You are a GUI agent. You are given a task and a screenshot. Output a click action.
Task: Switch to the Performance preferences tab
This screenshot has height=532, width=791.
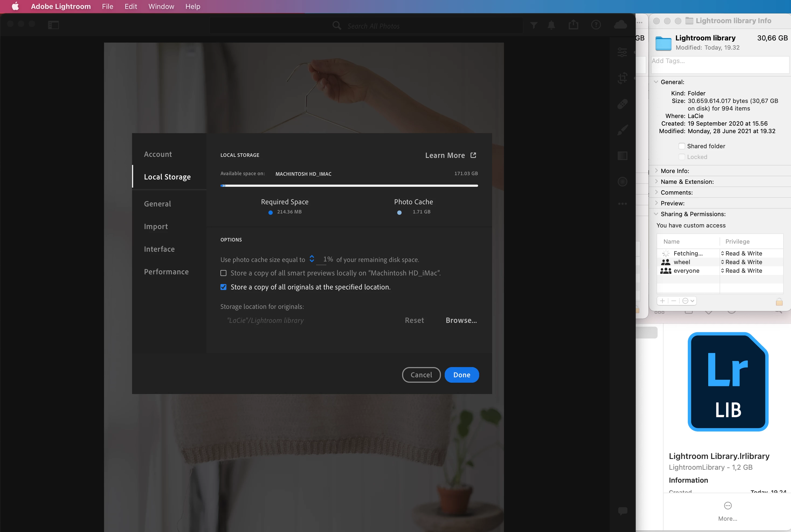pyautogui.click(x=166, y=271)
